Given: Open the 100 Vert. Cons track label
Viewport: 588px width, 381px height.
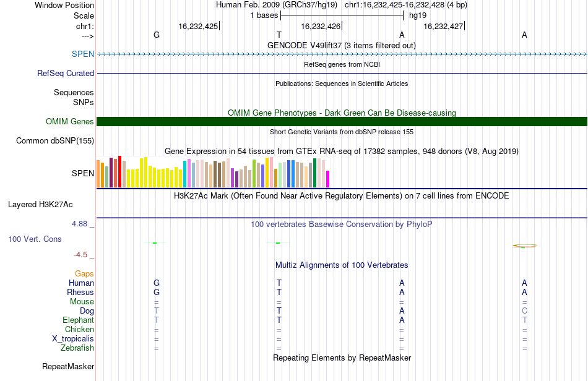Looking at the screenshot, I should (x=35, y=239).
